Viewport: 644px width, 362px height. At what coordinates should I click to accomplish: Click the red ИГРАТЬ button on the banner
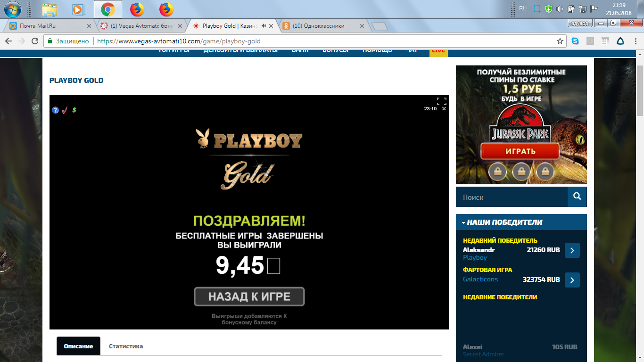pos(520,151)
